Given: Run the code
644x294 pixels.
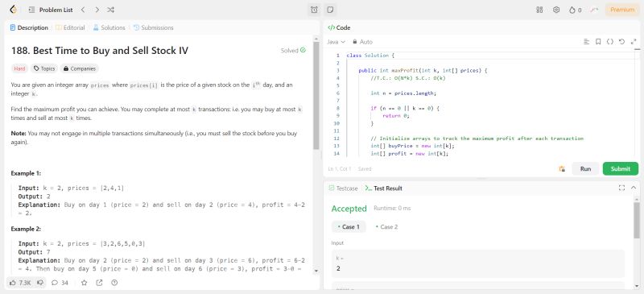Looking at the screenshot, I should (585, 168).
